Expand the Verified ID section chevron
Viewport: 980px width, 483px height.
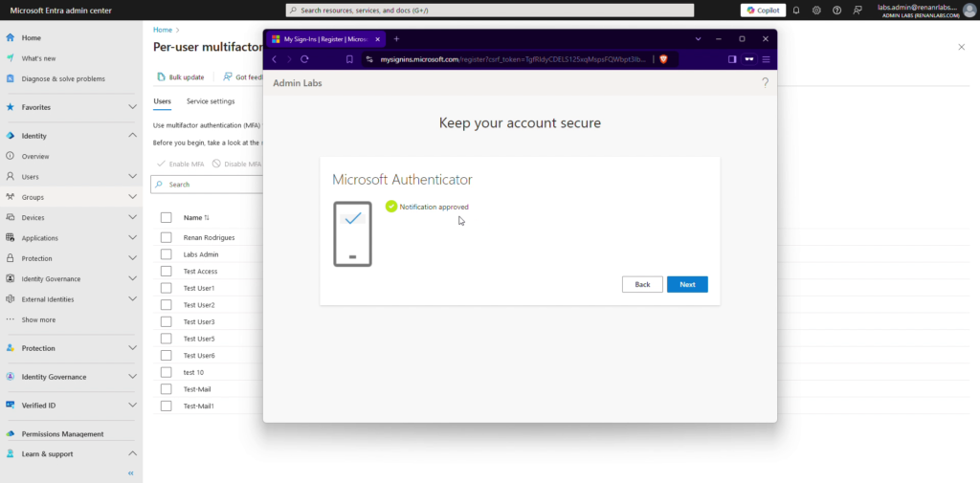(132, 405)
